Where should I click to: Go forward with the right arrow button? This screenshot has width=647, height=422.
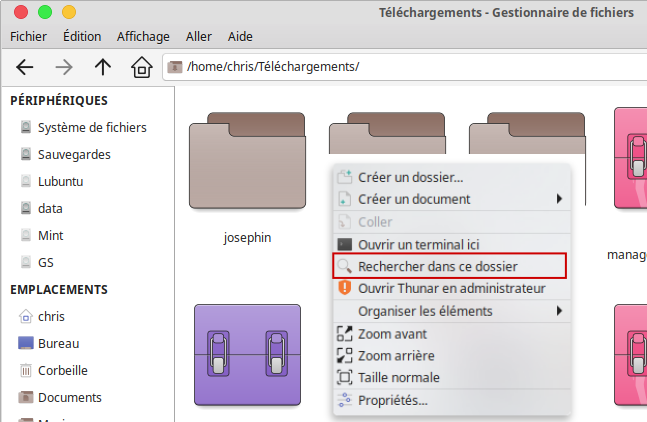64,67
